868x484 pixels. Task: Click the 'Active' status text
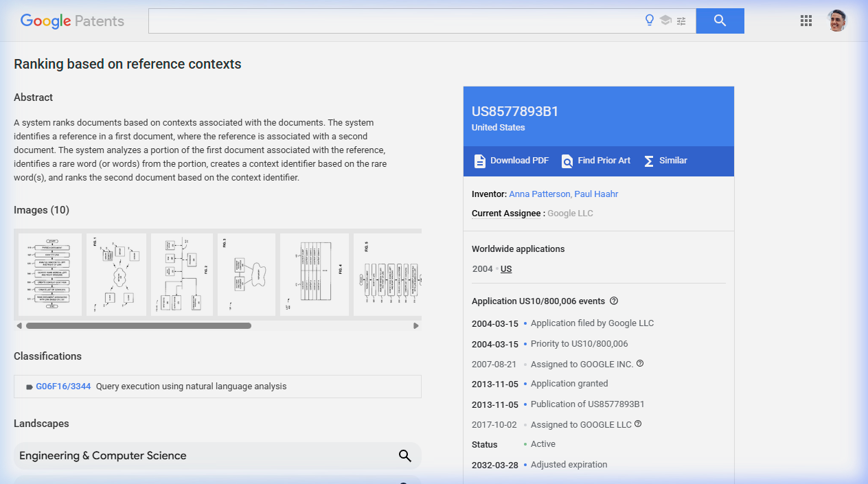(x=543, y=444)
